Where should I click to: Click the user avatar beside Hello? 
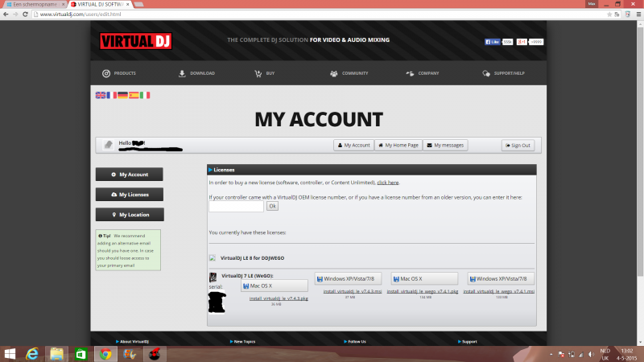(109, 145)
